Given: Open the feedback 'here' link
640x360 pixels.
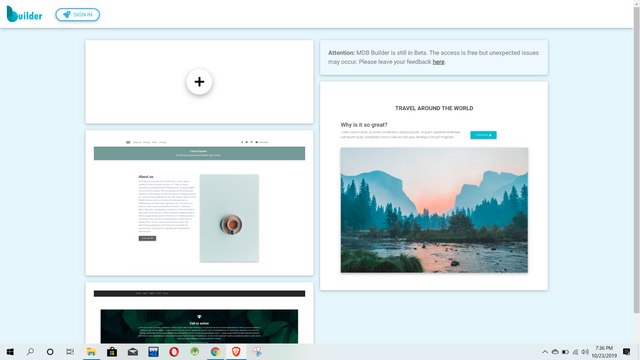Looking at the screenshot, I should (x=438, y=62).
